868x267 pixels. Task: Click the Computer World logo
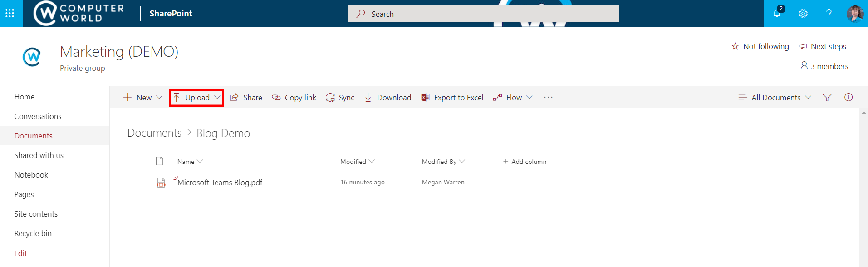point(78,14)
